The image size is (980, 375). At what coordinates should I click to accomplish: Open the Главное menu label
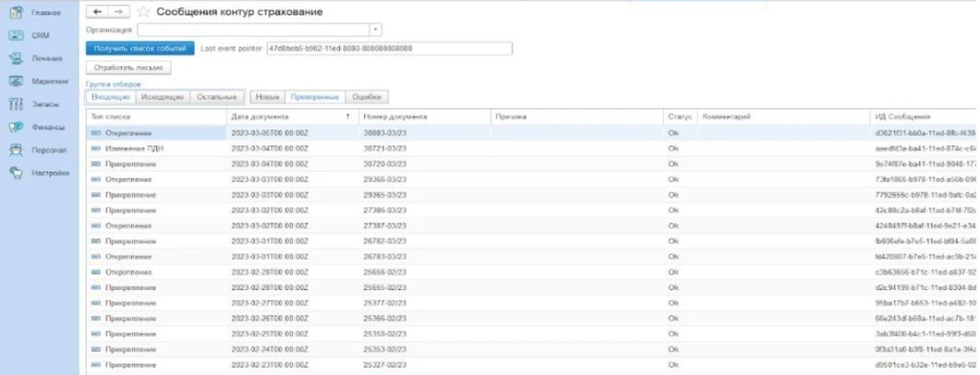(x=46, y=12)
